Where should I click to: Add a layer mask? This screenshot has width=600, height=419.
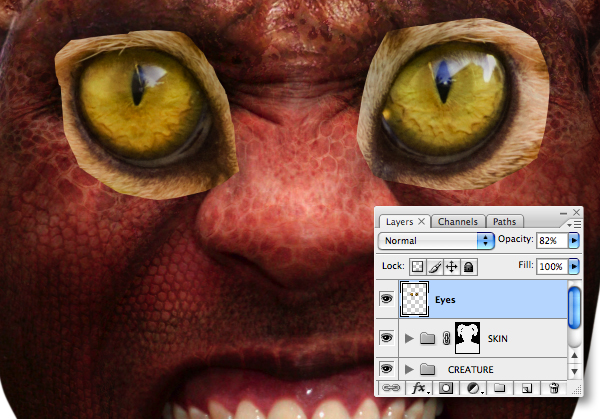tap(445, 388)
